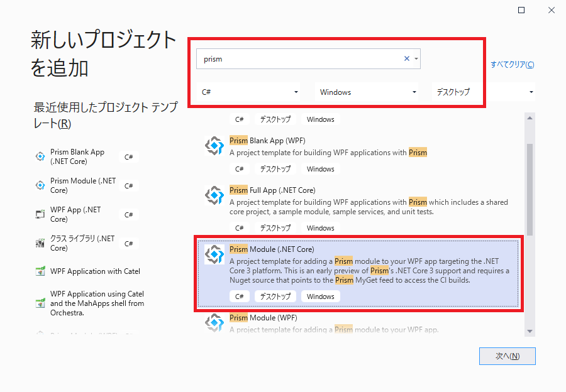Click Prism Blank App (WPF) template icon
Screen dimensions: 566x392
click(x=214, y=145)
